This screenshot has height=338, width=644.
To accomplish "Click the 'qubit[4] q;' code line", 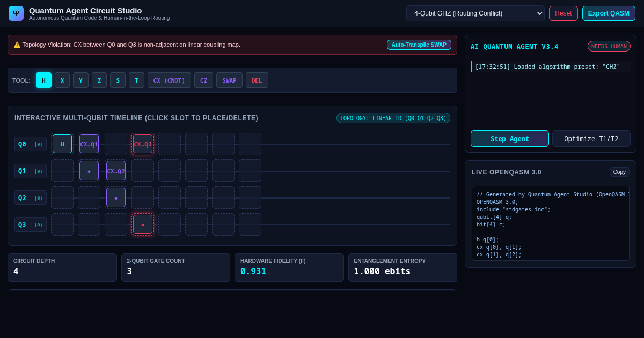I will point(494,217).
